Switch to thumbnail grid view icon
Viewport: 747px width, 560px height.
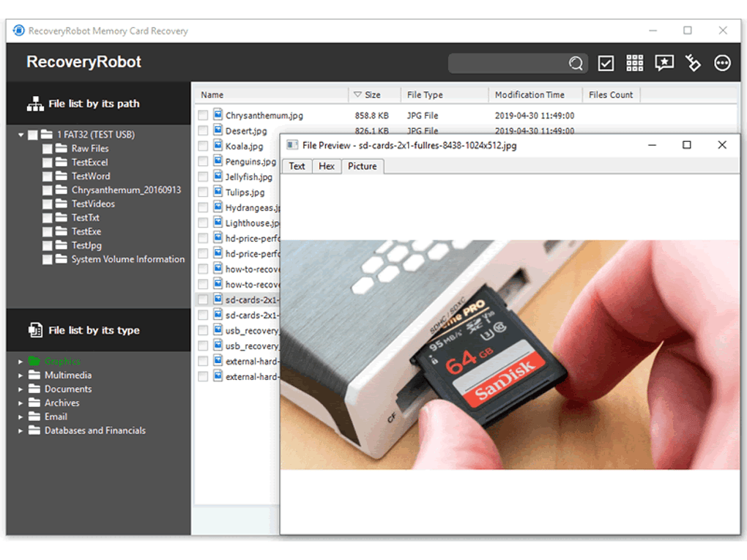point(634,63)
